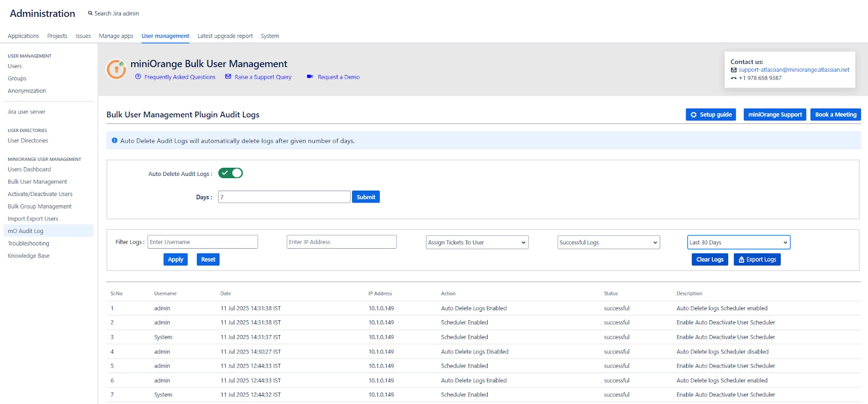Select mO Audit Log in the sidebar

[x=48, y=231]
